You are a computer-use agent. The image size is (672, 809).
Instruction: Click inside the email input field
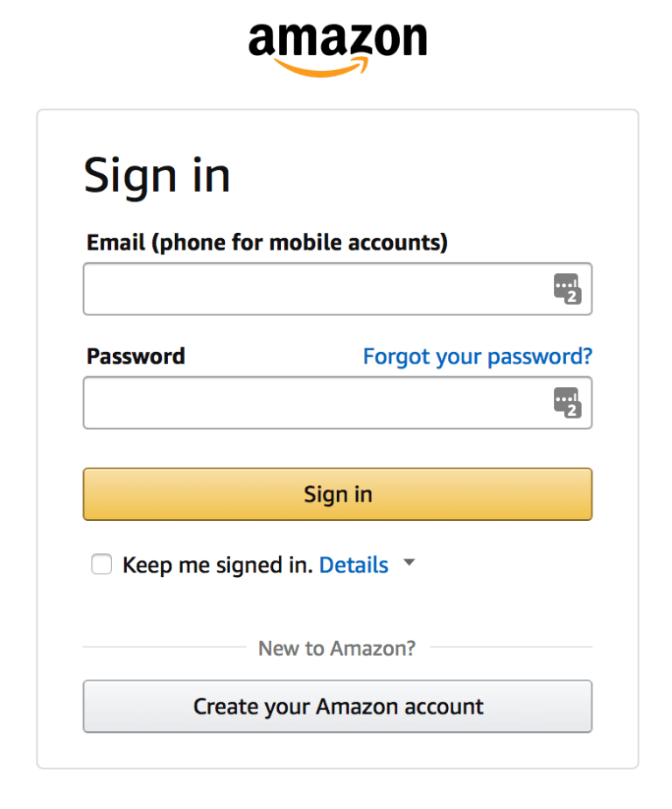pos(306,289)
